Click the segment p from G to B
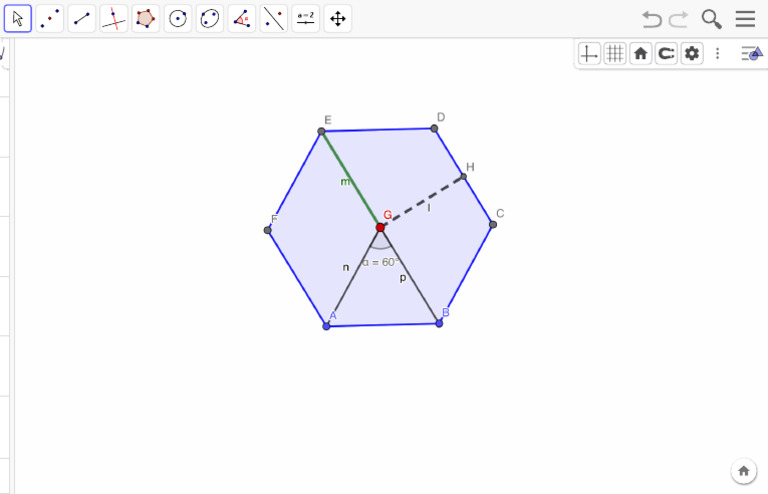Image resolution: width=768 pixels, height=494 pixels. (x=409, y=275)
